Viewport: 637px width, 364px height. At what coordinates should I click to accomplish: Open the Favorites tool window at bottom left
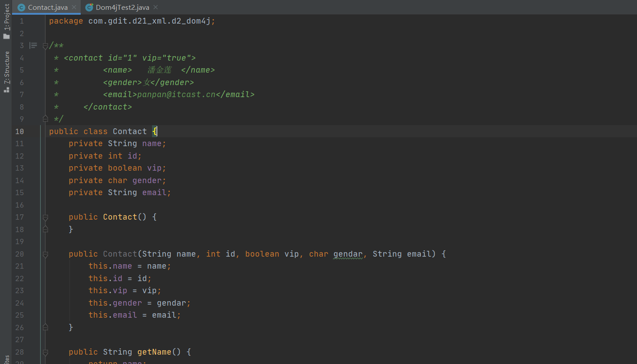pyautogui.click(x=6, y=359)
